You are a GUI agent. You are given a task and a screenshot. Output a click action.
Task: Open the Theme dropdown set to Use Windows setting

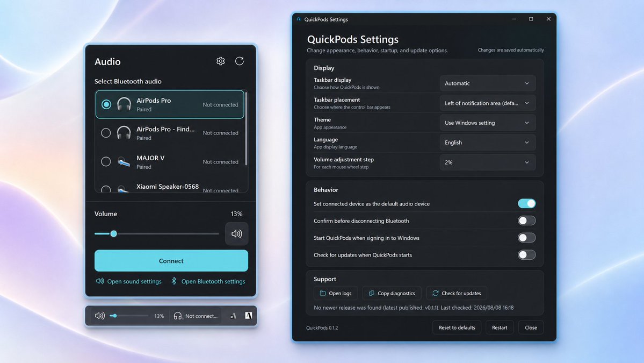(x=488, y=123)
